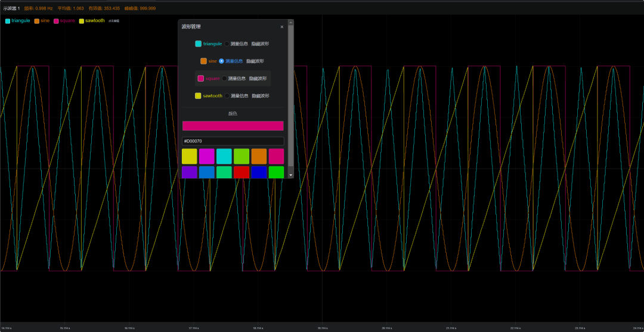644x332 pixels.
Task: Pick the orange palette swatch
Action: click(x=259, y=156)
